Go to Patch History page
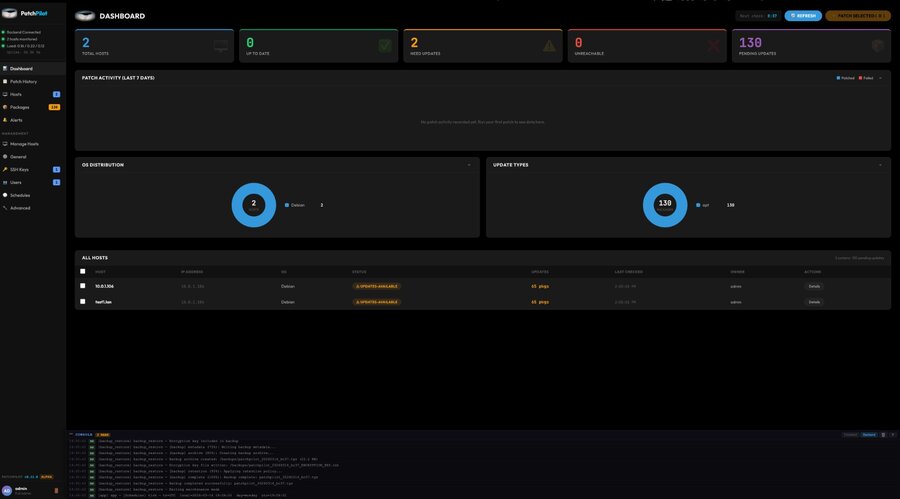 point(33,82)
